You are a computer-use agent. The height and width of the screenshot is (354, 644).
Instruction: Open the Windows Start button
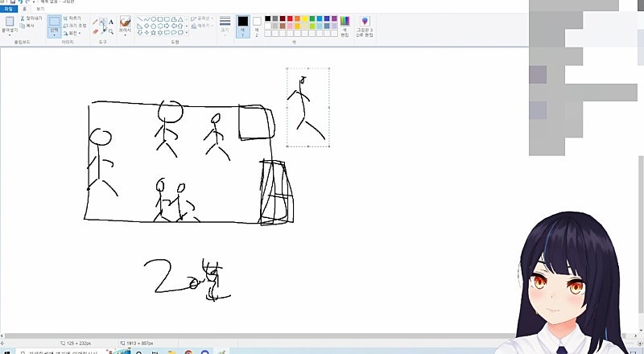[6, 352]
